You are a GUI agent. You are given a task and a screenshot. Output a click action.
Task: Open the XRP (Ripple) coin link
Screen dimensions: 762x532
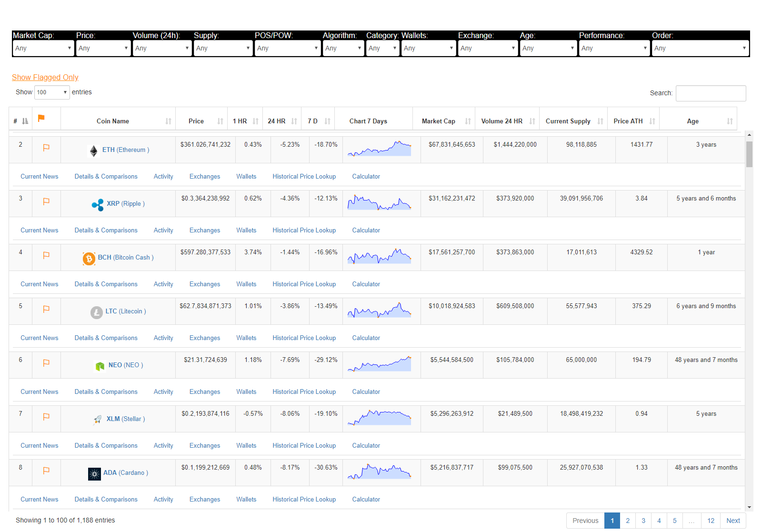click(x=126, y=203)
